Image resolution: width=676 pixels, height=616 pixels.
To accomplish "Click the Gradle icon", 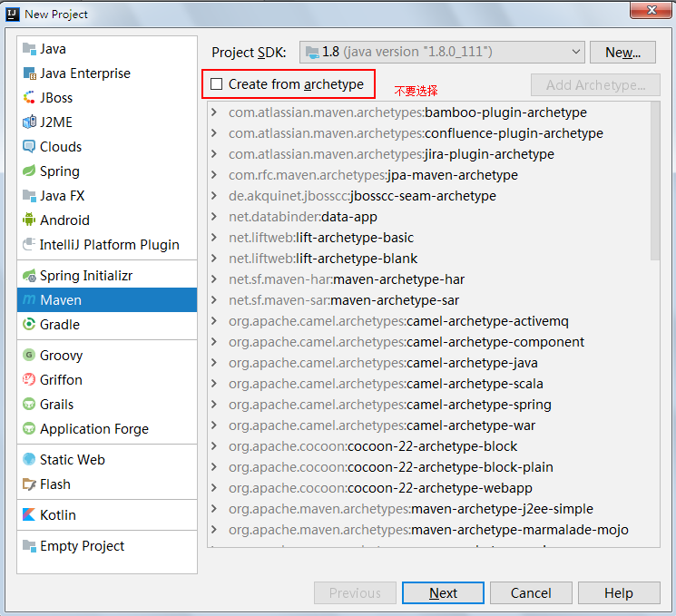I will click(x=29, y=324).
